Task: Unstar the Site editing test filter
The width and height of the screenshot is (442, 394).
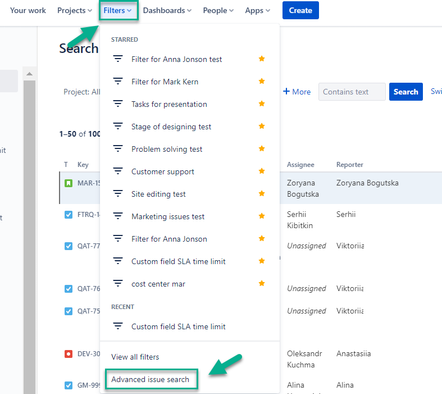Action: pyautogui.click(x=262, y=193)
